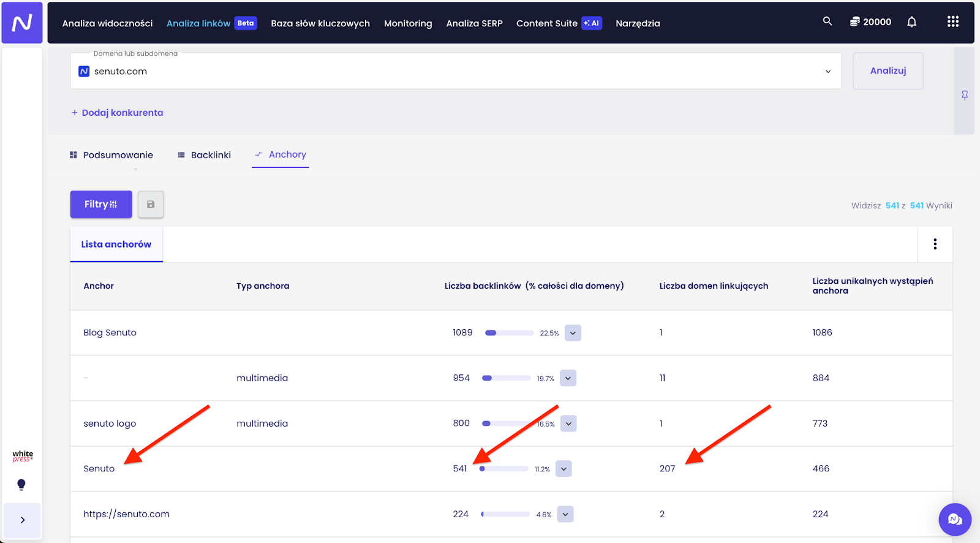The image size is (980, 543).
Task: Click the Blog Senuto anchor cell
Action: tap(110, 333)
